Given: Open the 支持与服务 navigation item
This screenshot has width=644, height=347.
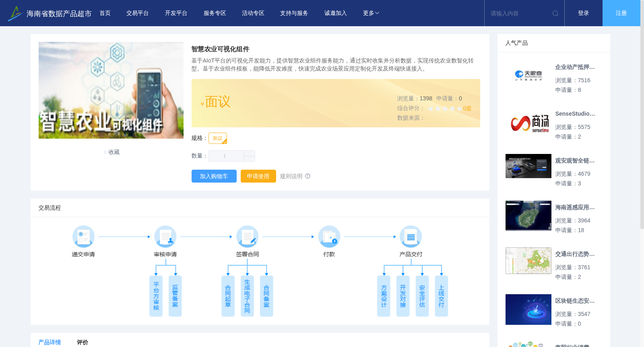Looking at the screenshot, I should coord(294,13).
